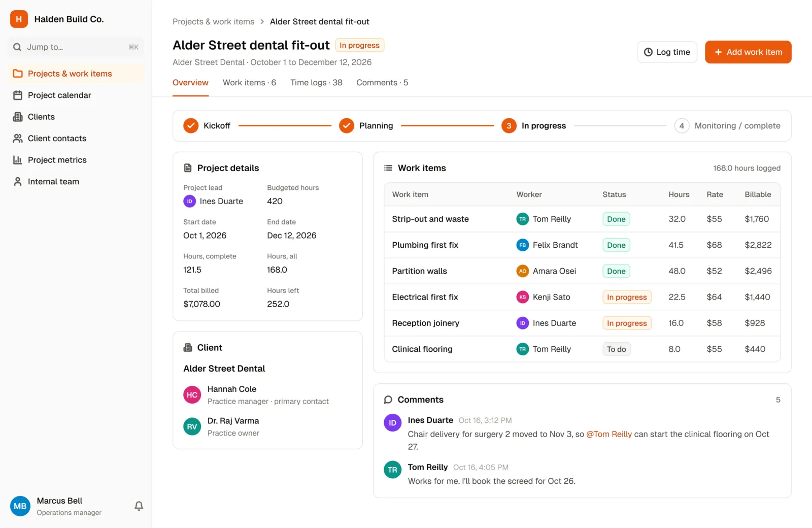The height and width of the screenshot is (528, 812).
Task: Click Hannah Cole's HC avatar
Action: (192, 395)
